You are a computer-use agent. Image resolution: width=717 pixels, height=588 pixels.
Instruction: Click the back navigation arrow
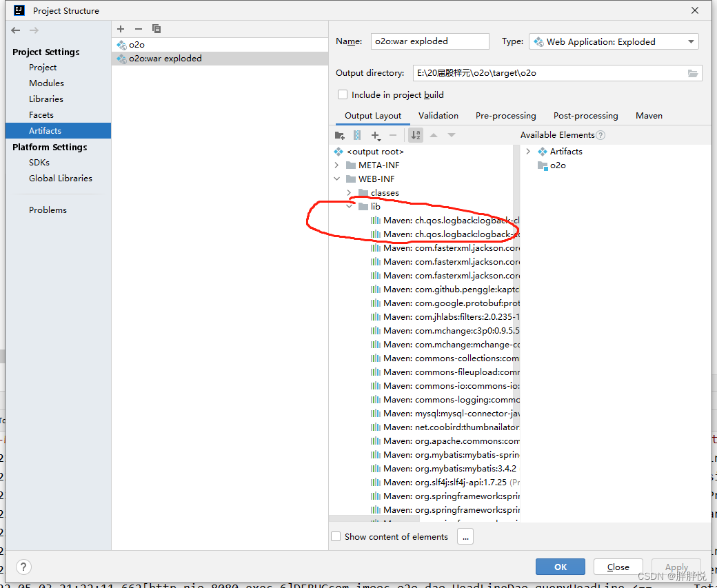coord(15,30)
